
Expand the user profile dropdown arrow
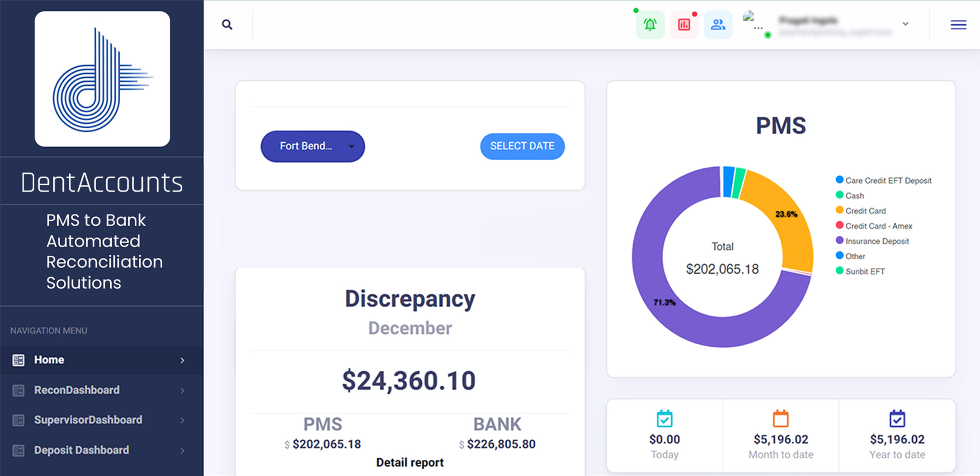[905, 24]
